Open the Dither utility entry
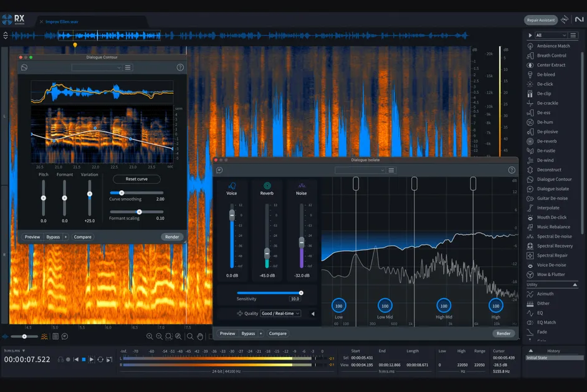This screenshot has height=392, width=587. pos(538,304)
